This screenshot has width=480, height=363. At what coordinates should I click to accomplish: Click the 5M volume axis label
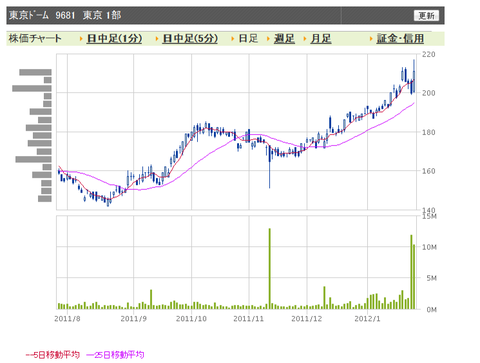(x=431, y=278)
